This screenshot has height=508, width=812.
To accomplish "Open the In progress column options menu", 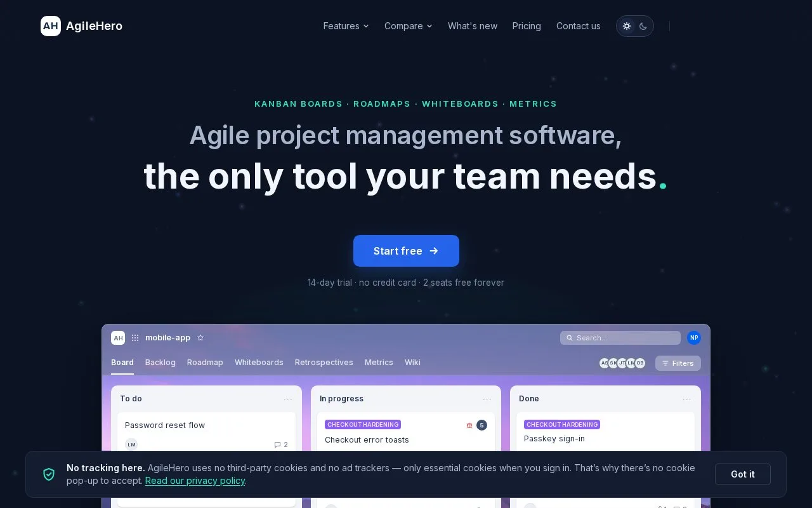I will coord(487,399).
